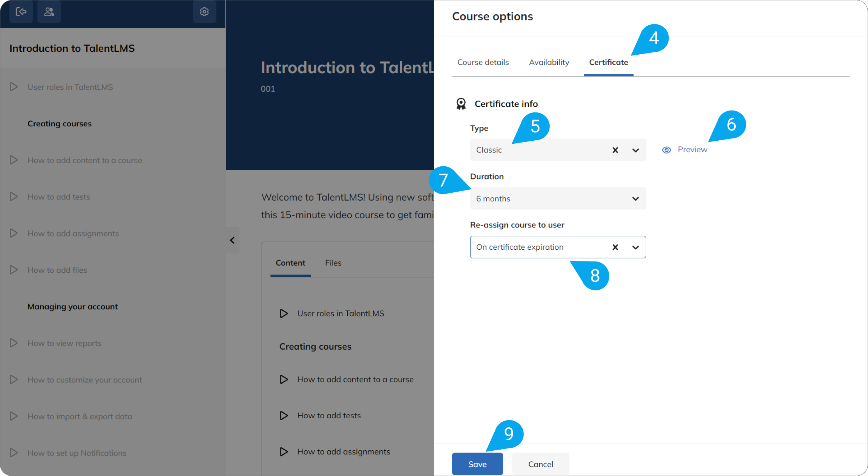Click the exit course icon in top bar

(x=21, y=12)
